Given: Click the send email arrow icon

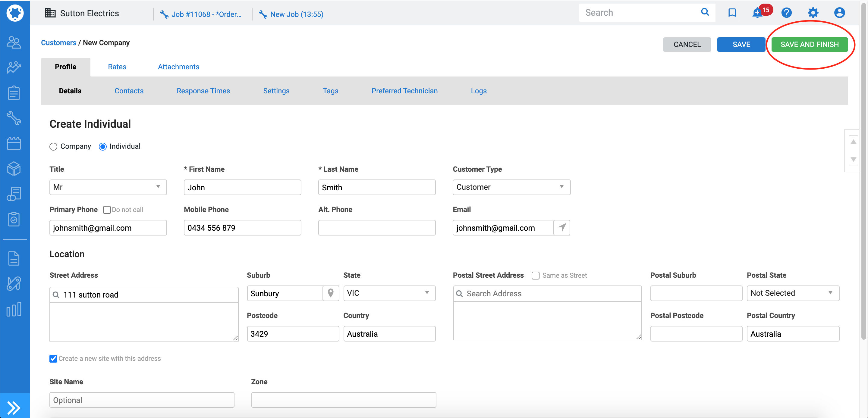Looking at the screenshot, I should 562,227.
